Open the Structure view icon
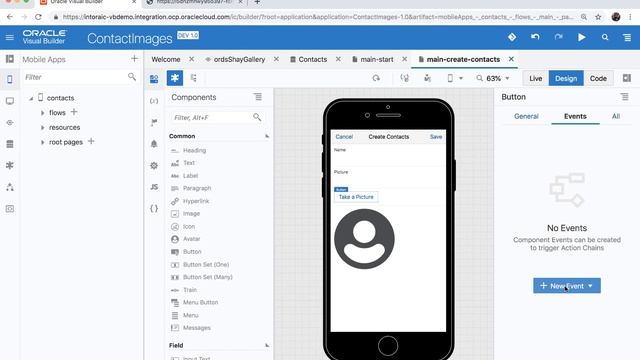 [x=194, y=78]
